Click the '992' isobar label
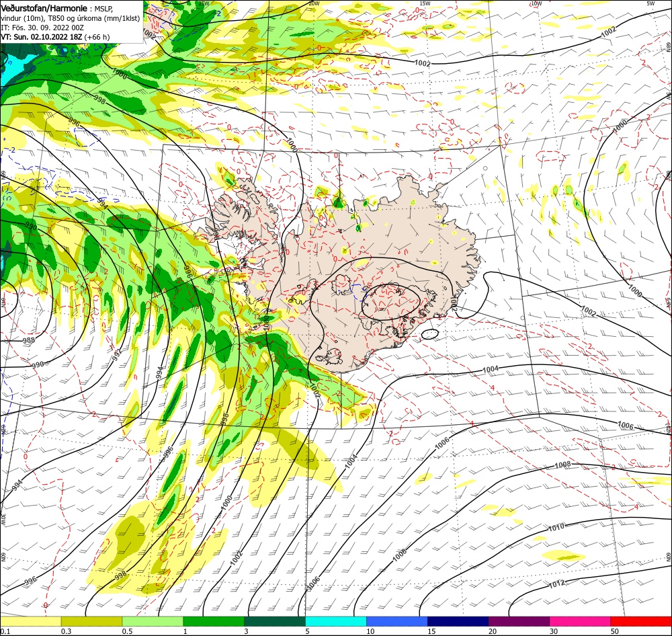 117,355
